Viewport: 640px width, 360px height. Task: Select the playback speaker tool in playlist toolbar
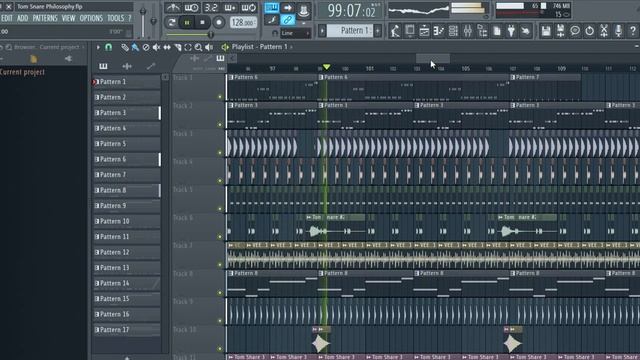tap(209, 47)
